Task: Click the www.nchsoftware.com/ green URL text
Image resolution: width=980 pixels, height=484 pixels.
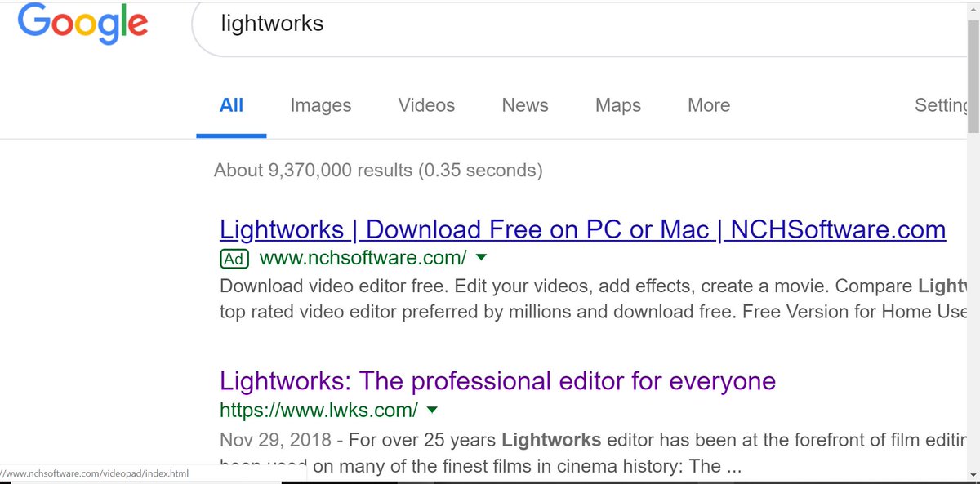Action: 363,259
